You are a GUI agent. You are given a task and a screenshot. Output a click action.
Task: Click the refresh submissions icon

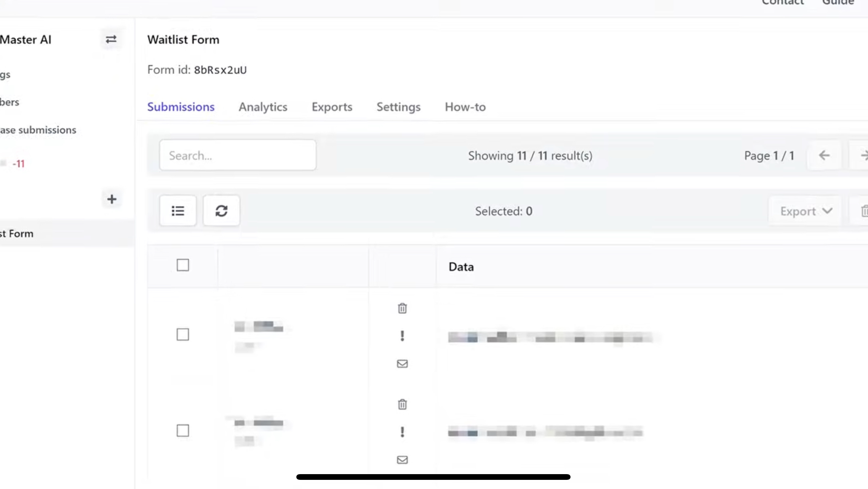coord(221,211)
